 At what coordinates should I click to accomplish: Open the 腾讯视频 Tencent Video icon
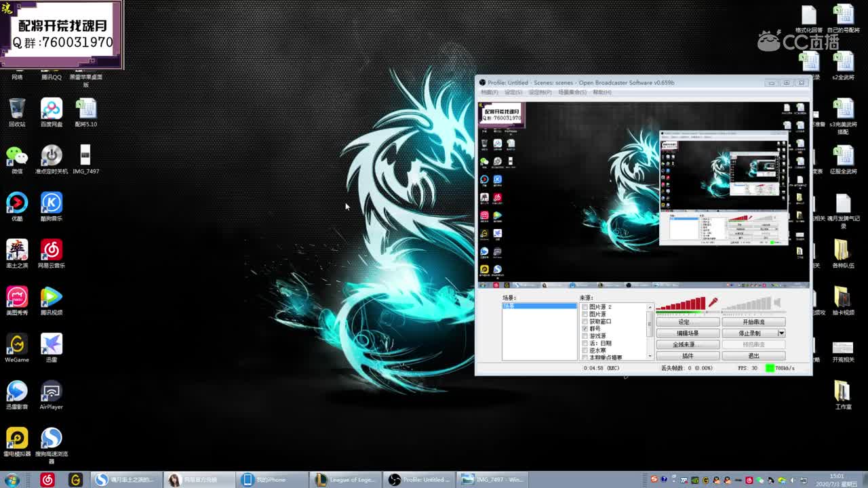pos(51,301)
